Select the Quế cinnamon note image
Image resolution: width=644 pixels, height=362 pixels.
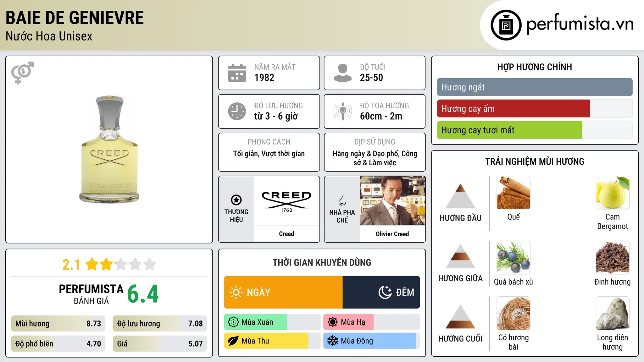point(514,192)
